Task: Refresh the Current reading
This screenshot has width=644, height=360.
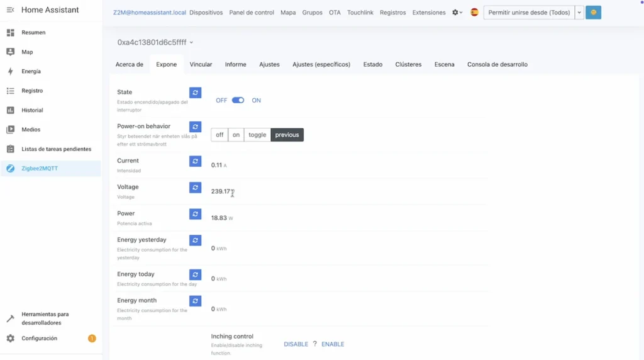Action: [x=195, y=161]
